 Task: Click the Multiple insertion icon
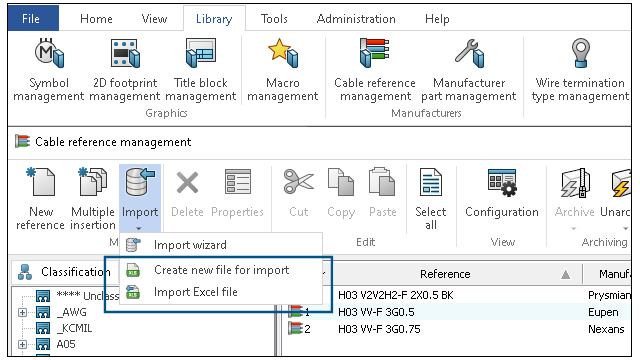[93, 182]
